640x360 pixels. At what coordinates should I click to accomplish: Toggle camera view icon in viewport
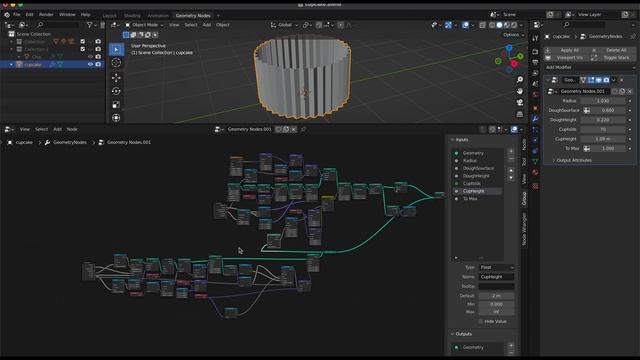click(520, 102)
